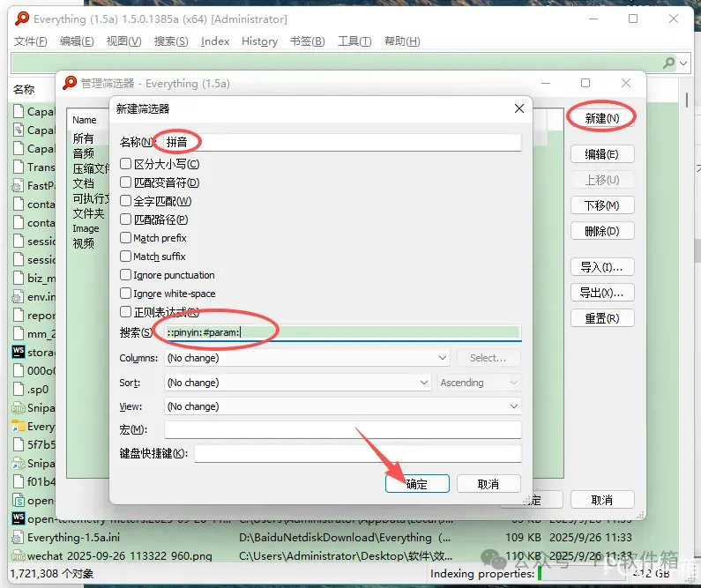The width and height of the screenshot is (701, 588).
Task: Open the Columns dropdown
Action: click(x=307, y=358)
